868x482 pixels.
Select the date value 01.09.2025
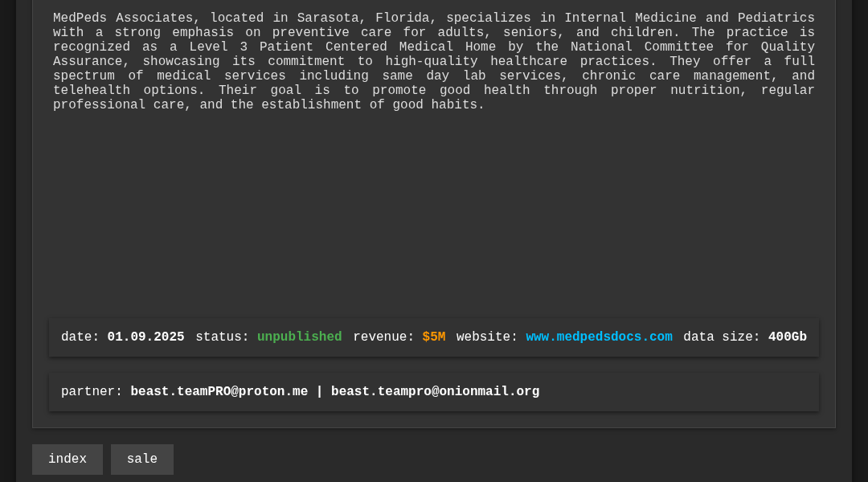pyautogui.click(x=145, y=337)
